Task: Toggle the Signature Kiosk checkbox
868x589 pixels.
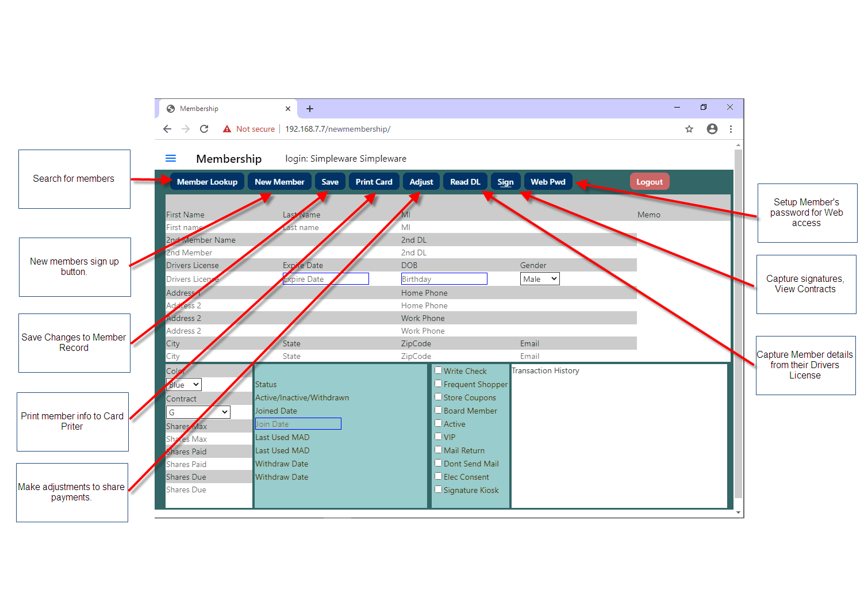Action: point(439,489)
